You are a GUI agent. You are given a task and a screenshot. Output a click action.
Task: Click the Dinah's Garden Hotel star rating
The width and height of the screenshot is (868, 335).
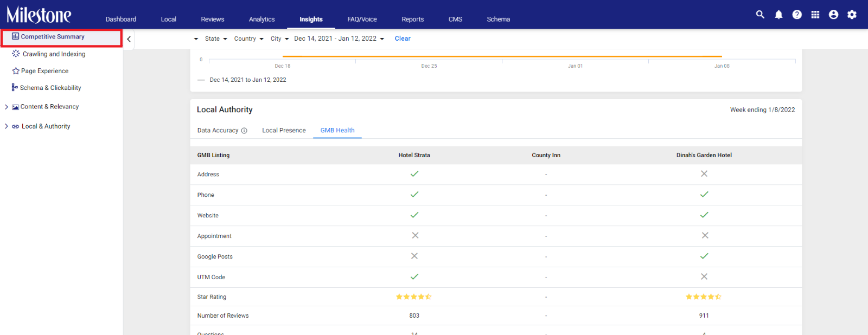(x=704, y=297)
